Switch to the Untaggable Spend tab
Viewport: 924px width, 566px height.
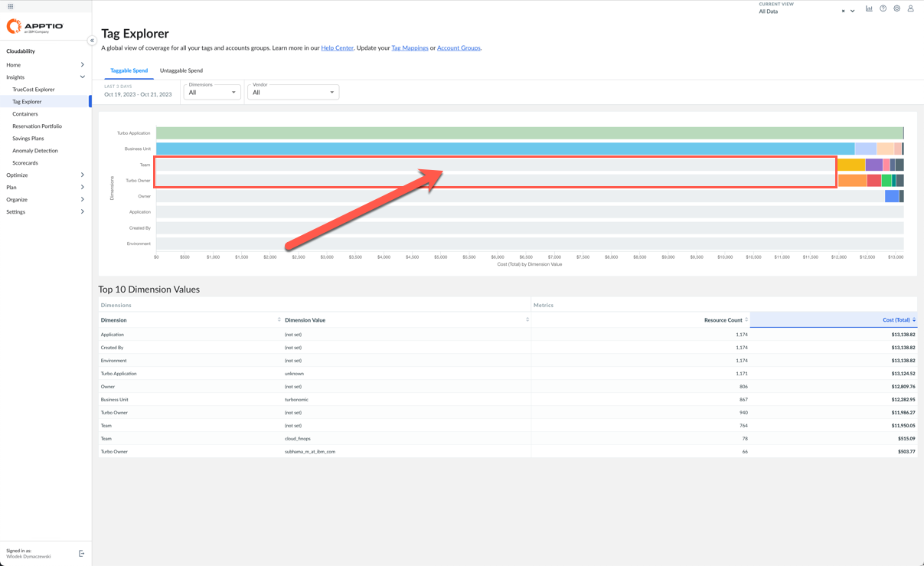pyautogui.click(x=181, y=70)
